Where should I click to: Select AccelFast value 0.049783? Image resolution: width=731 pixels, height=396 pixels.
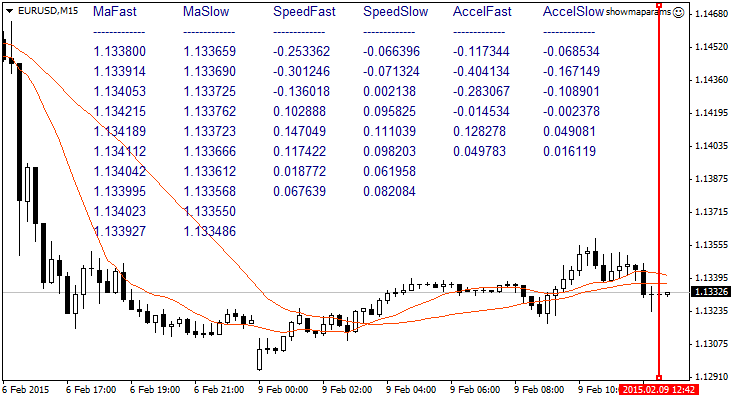pos(480,152)
